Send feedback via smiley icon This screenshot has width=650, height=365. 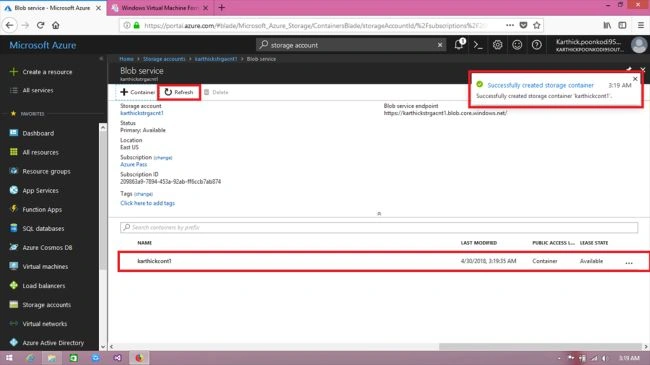(x=517, y=45)
